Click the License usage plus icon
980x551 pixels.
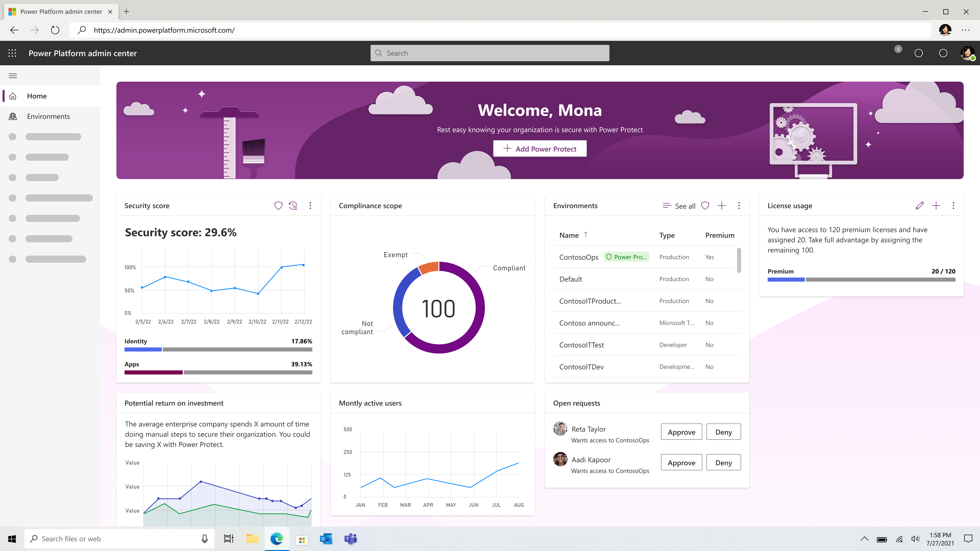[936, 206]
